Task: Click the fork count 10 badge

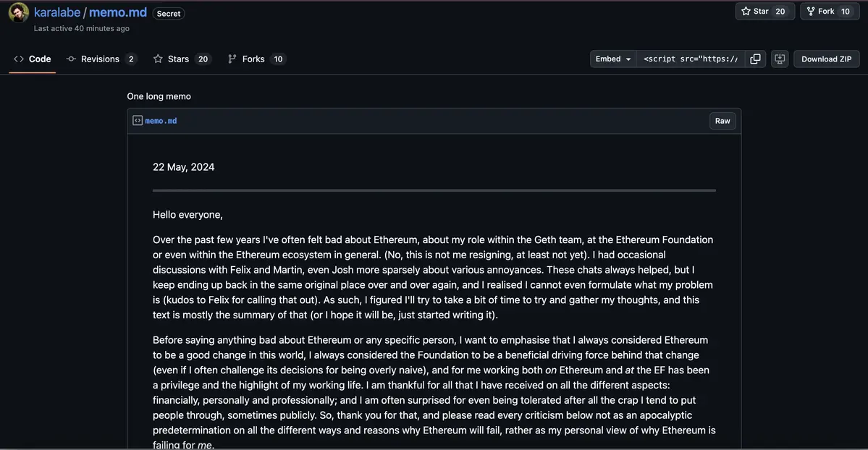Action: point(845,12)
